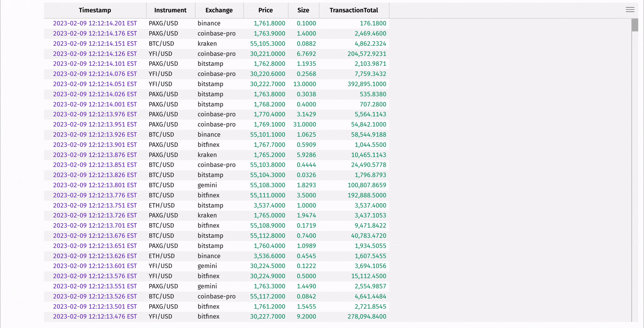This screenshot has width=644, height=328.
Task: Click the vertical scrollbar thumb
Action: [634, 25]
